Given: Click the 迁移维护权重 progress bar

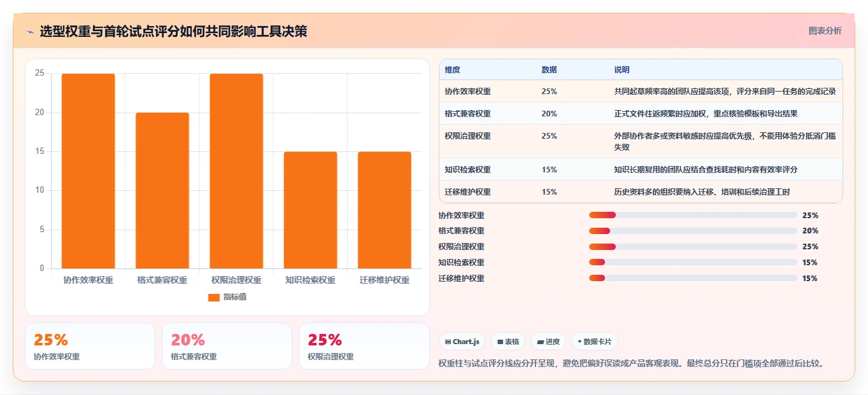Looking at the screenshot, I should (x=693, y=279).
